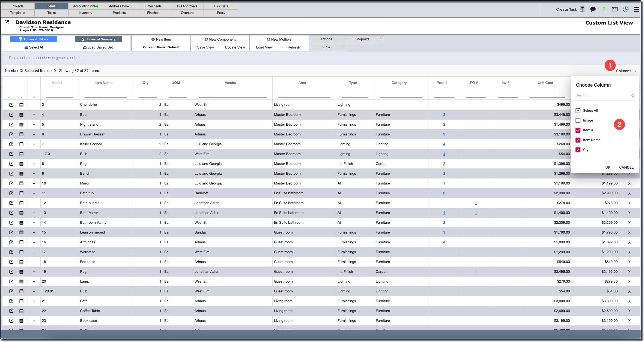The image size is (644, 342).
Task: Click the plus icon for Lamp row
Action: tap(34, 282)
